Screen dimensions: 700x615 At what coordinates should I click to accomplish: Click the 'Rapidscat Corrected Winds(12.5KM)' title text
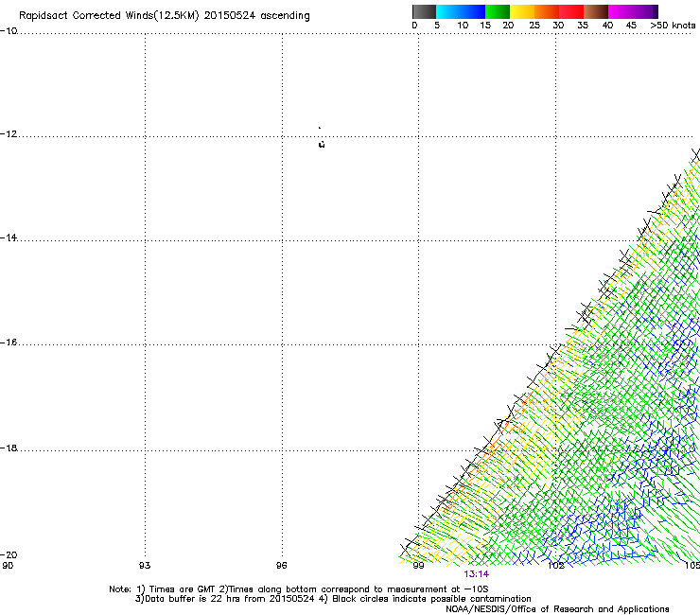(x=109, y=16)
